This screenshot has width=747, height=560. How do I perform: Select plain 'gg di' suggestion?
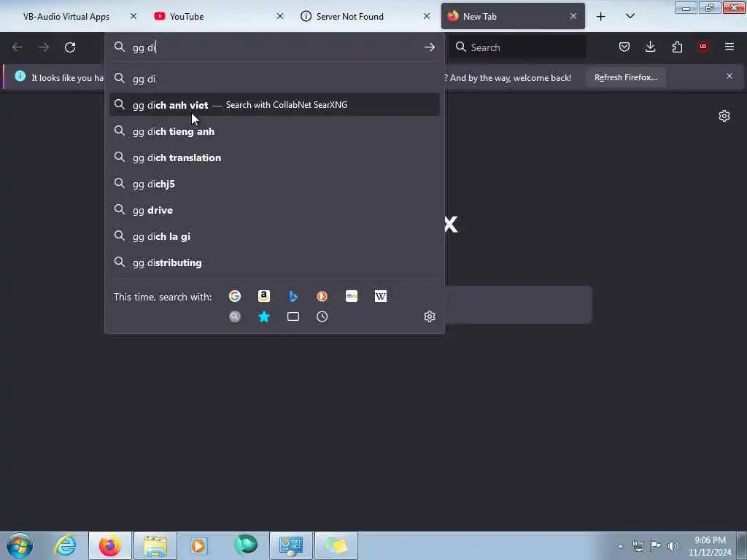click(274, 79)
